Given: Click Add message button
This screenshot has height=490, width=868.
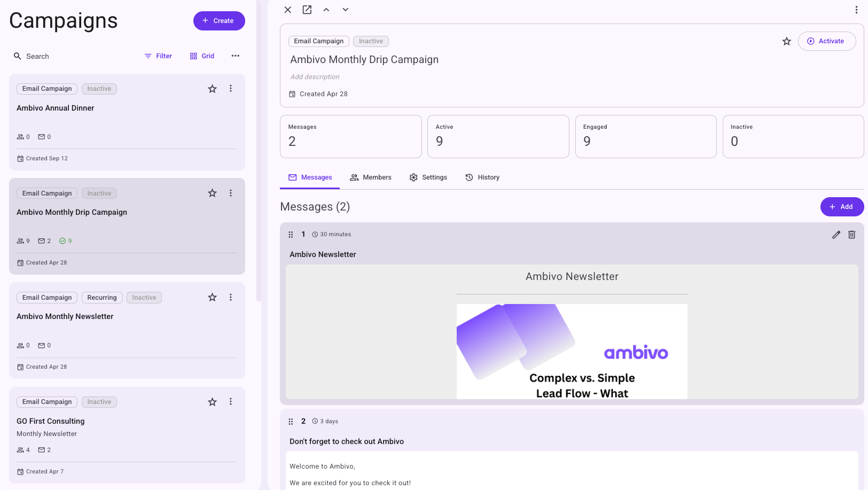Looking at the screenshot, I should (842, 207).
